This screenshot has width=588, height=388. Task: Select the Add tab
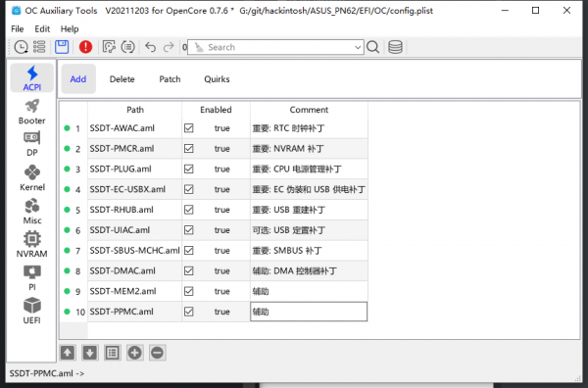point(78,79)
